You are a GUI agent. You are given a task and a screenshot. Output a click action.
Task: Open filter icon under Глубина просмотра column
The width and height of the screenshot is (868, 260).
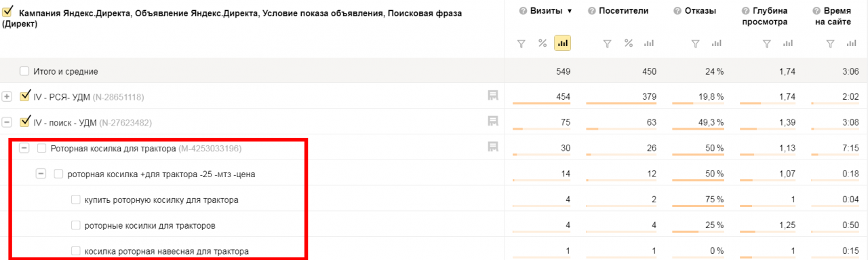coord(766,43)
